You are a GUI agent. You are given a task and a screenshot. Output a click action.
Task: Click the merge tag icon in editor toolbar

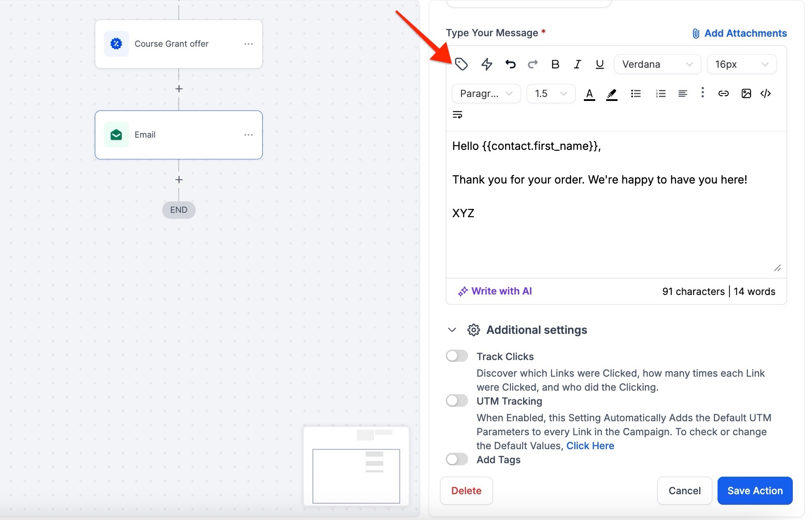point(461,64)
